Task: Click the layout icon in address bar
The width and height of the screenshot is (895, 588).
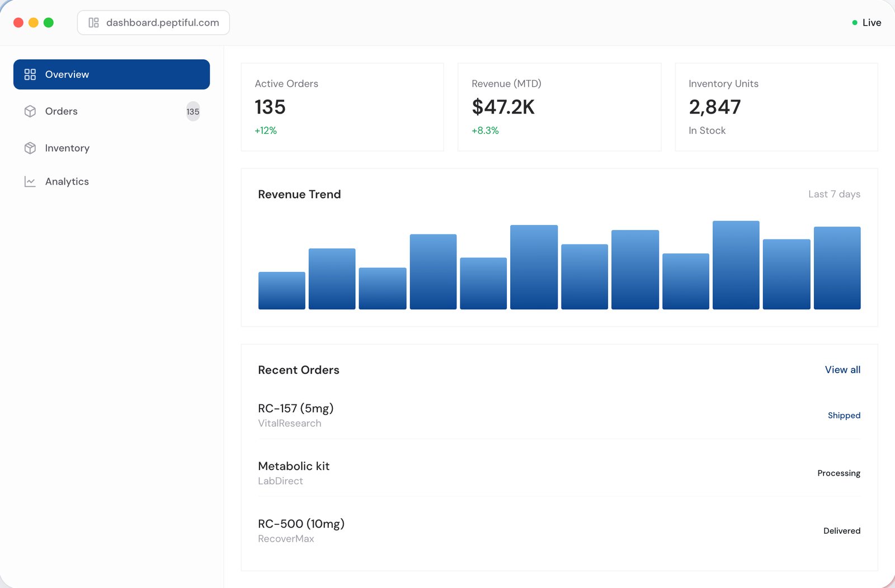Action: 93,22
